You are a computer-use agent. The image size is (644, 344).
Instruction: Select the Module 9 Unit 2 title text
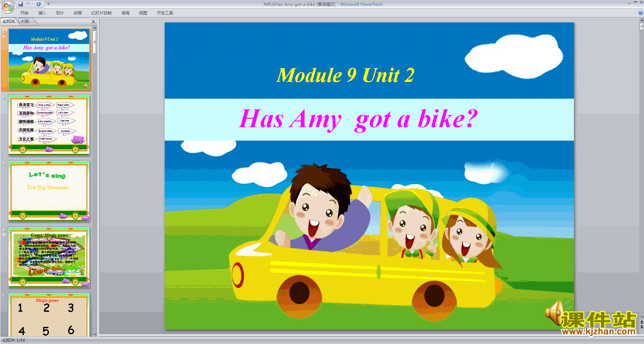coord(345,75)
